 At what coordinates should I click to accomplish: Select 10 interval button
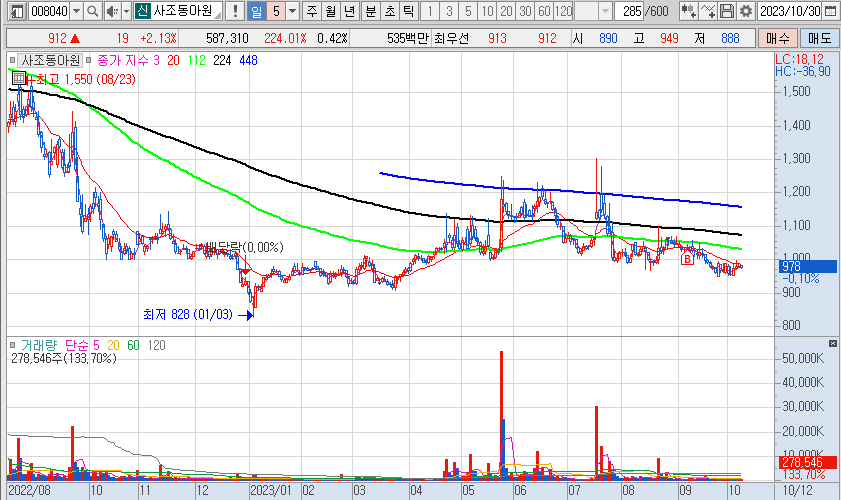pos(487,11)
